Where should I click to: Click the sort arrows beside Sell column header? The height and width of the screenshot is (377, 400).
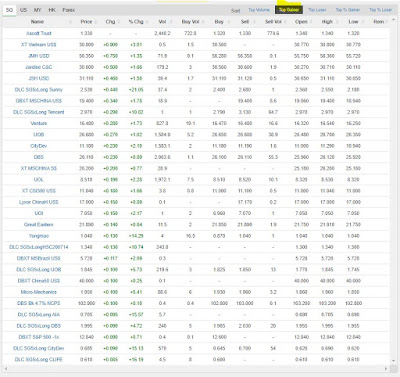point(255,22)
